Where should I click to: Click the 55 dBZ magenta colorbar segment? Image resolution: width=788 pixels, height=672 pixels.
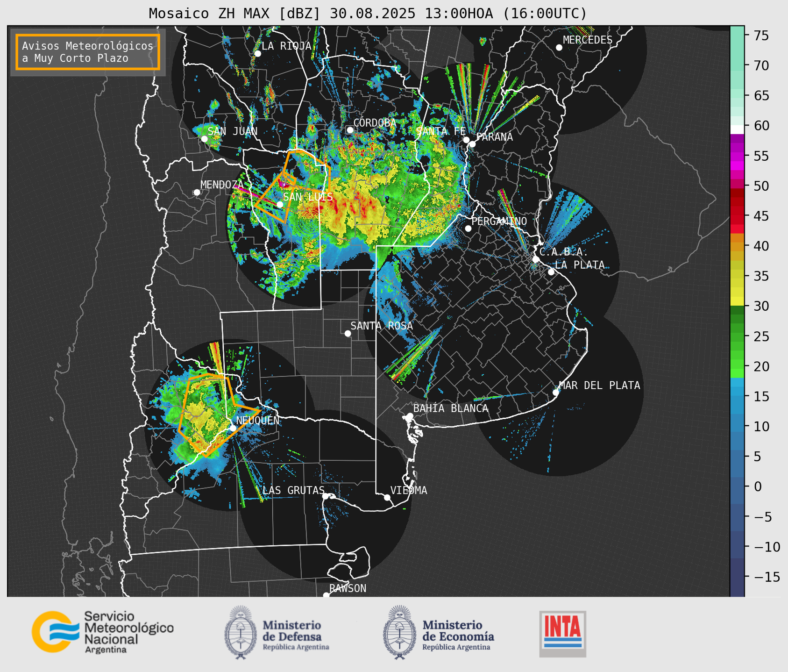click(x=737, y=156)
